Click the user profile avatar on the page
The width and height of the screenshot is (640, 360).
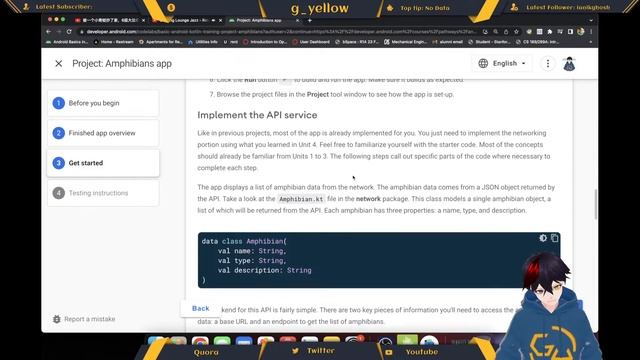[x=569, y=64]
